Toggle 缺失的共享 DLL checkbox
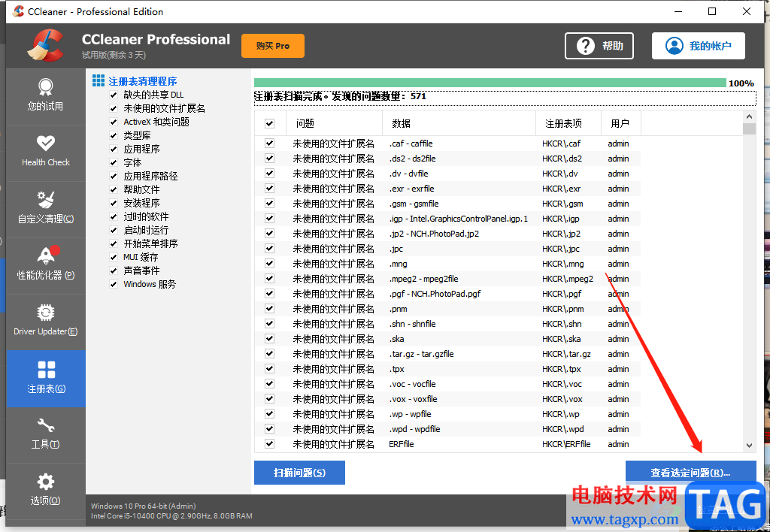This screenshot has height=532, width=770. (114, 95)
